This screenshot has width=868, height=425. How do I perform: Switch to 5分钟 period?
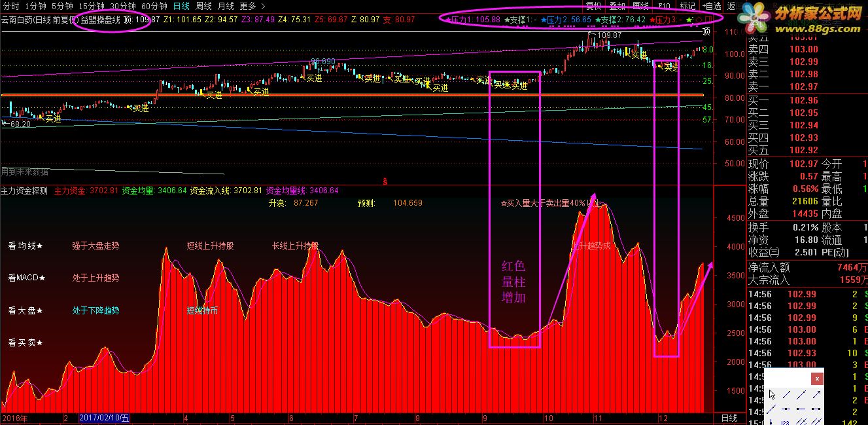(x=62, y=6)
